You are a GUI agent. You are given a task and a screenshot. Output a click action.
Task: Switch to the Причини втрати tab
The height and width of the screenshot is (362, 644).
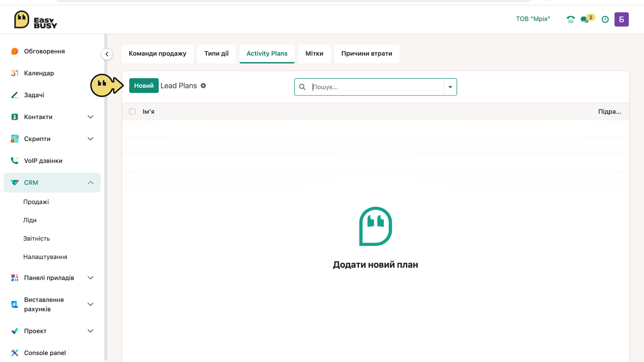point(367,54)
